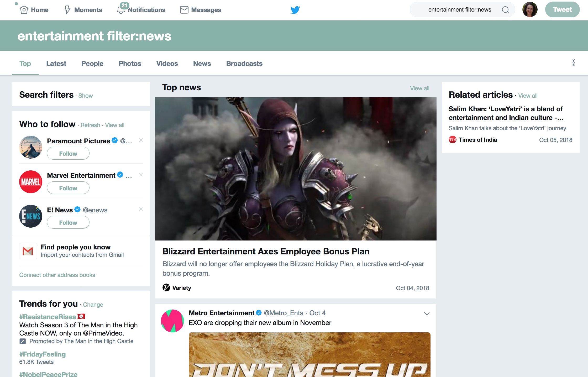Click the Variety source logo

[166, 287]
